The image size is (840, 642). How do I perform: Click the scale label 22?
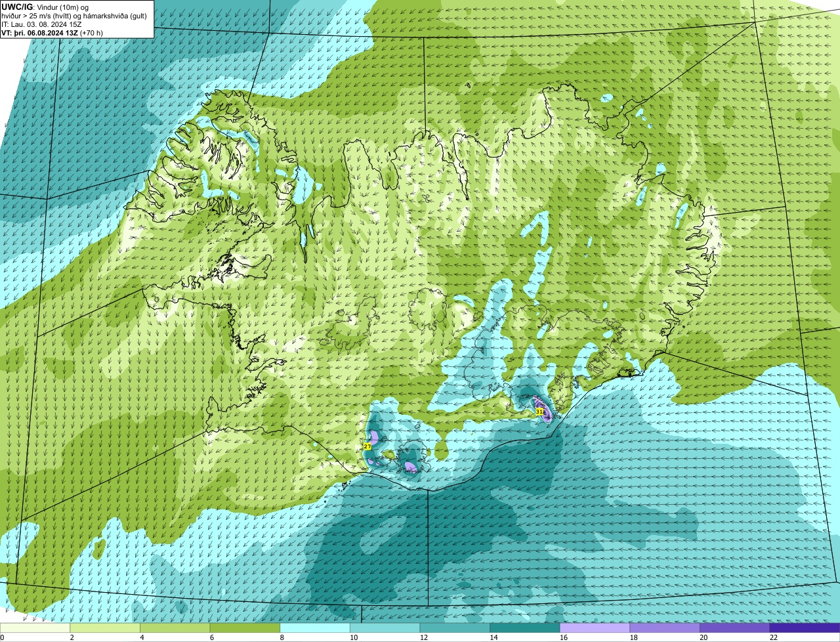[x=774, y=637]
